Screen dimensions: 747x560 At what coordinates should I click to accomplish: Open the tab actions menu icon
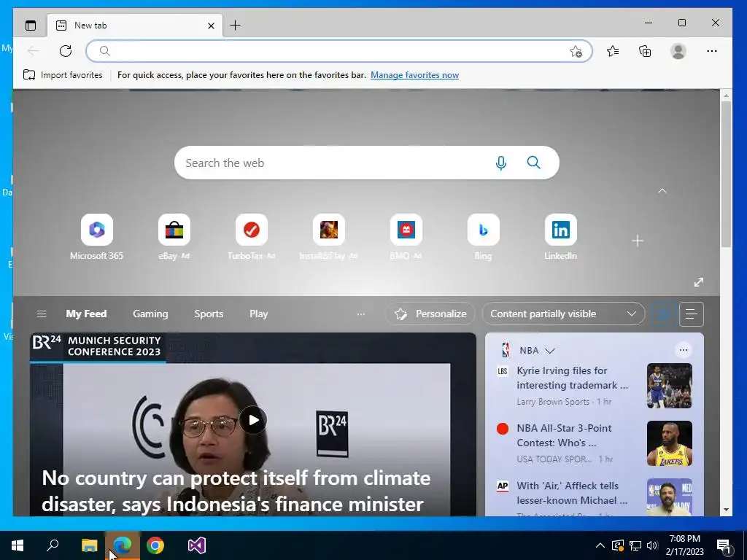[x=31, y=26]
